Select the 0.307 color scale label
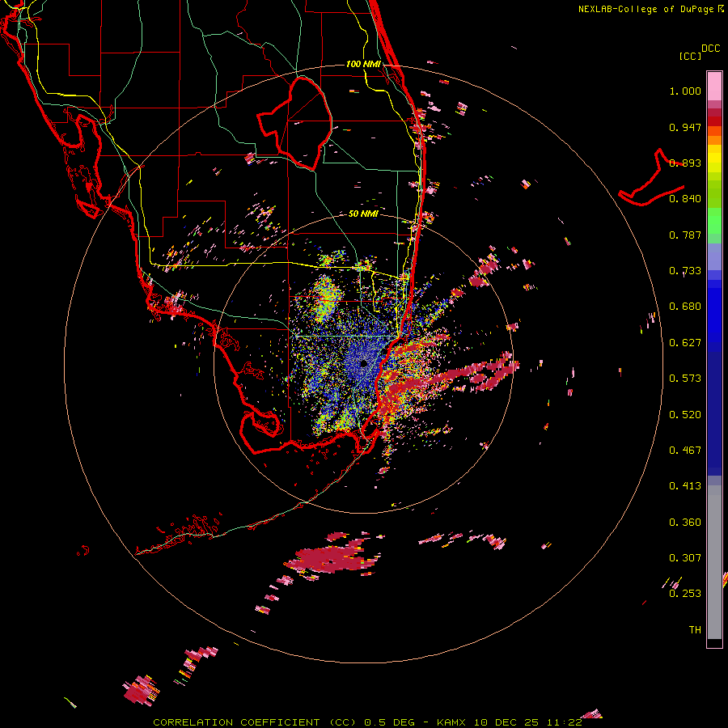Screen dimensions: 728x728 [x=685, y=558]
